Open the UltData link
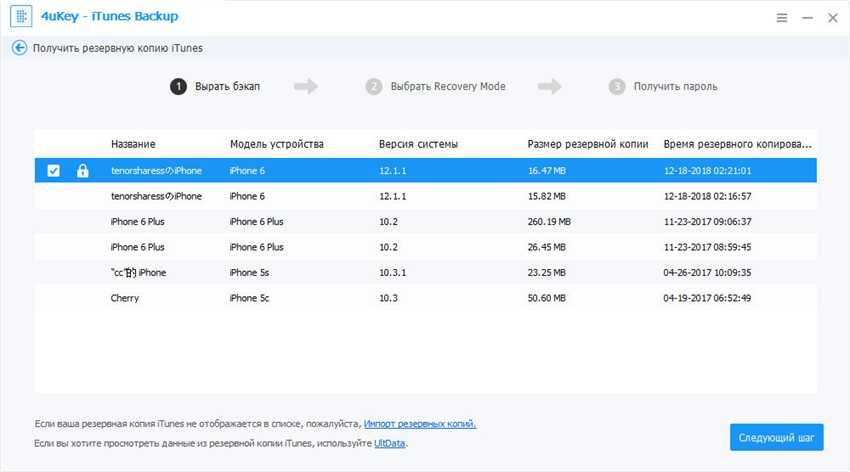This screenshot has height=472, width=850. pos(390,443)
